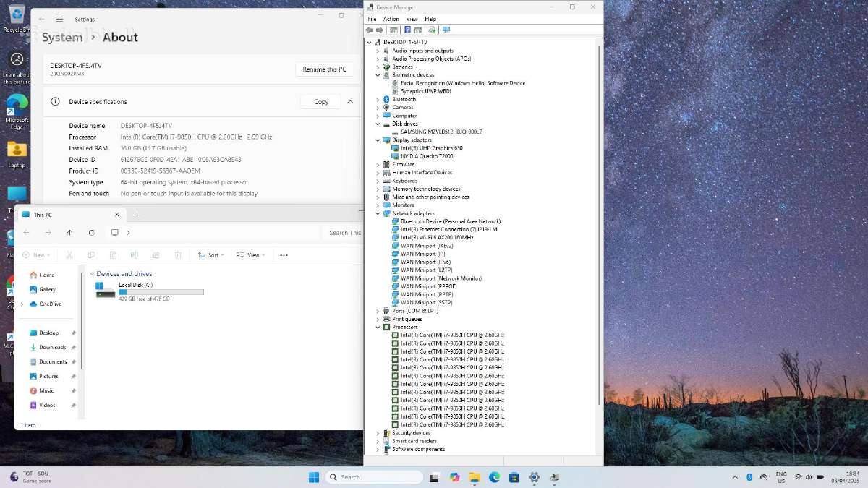The height and width of the screenshot is (488, 868).
Task: Click the SAMSUNG disk drive entry icon
Action: [395, 132]
